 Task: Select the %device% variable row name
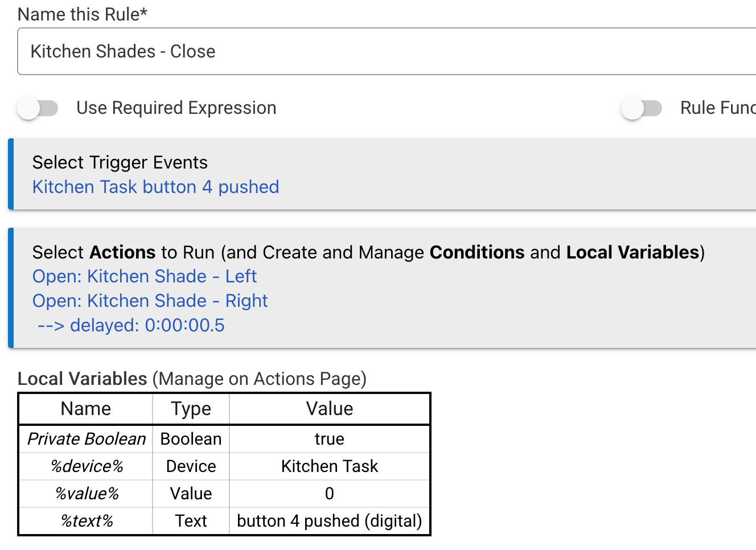(x=87, y=466)
